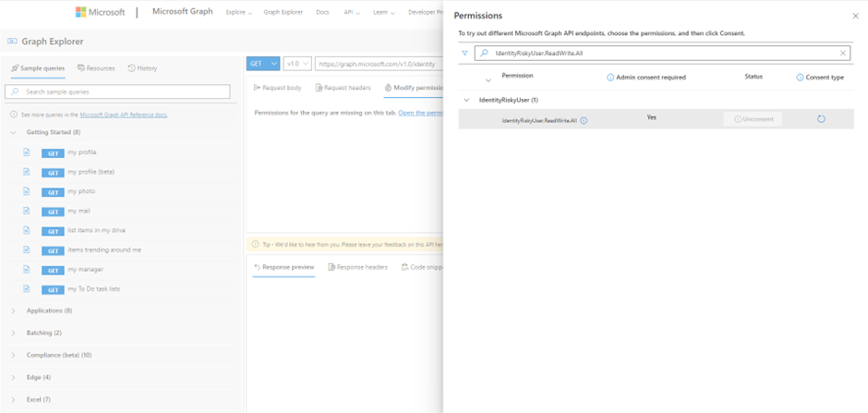Close the Permissions panel
The image size is (868, 413).
point(855,16)
